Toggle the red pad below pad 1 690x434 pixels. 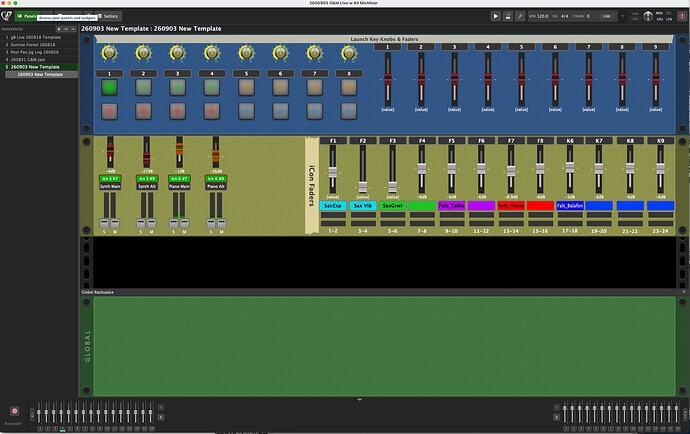(x=110, y=111)
